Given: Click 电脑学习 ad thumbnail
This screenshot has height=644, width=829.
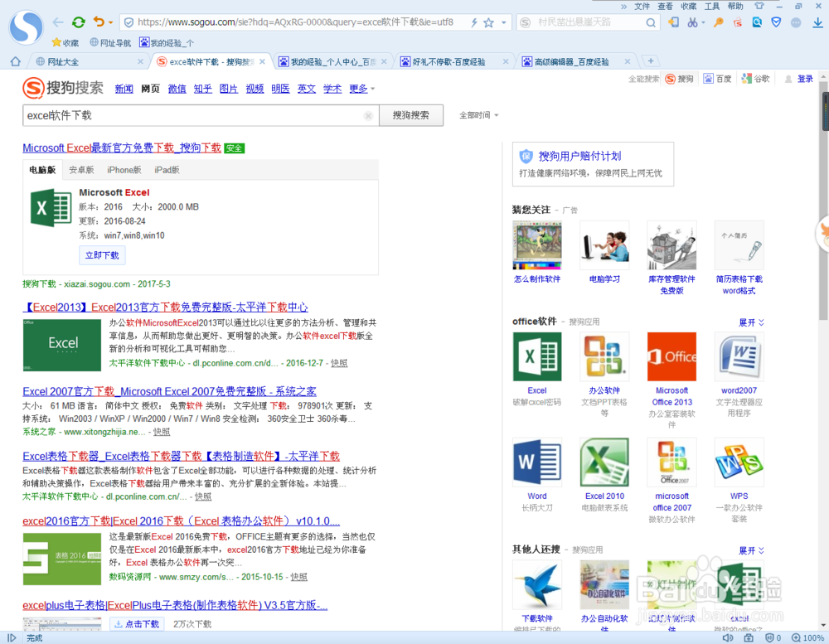Looking at the screenshot, I should [x=604, y=245].
